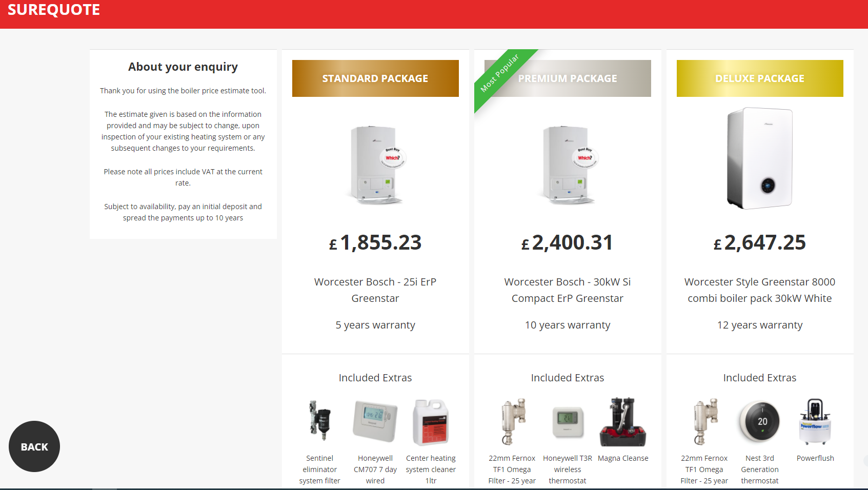Click the Worcester Bosch 25i ErP Greenstar boiler image
Screen dimensions: 868x490
(375, 164)
